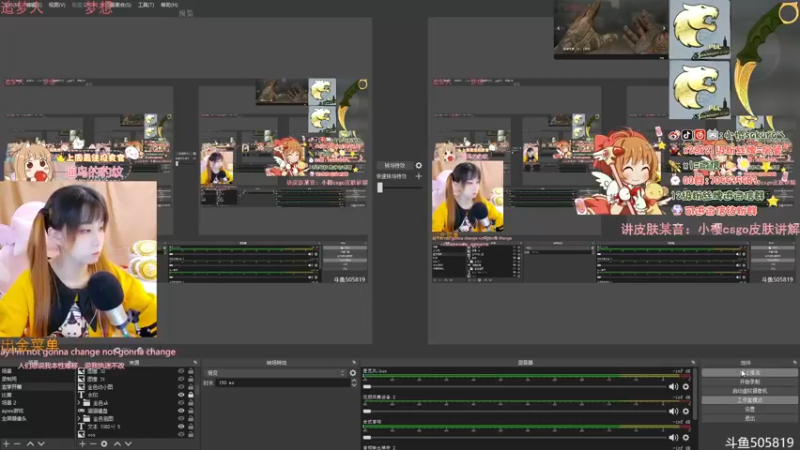Start virtual camera with 启动虚拟摄像机
800x450 pixels.
[x=749, y=391]
